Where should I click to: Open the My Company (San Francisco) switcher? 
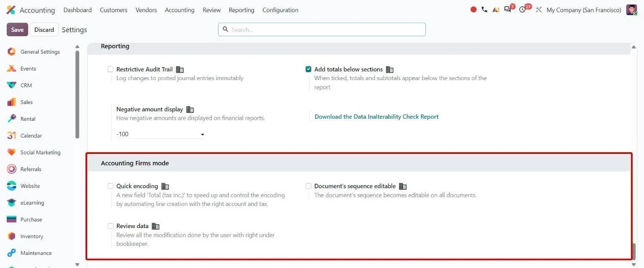tap(584, 10)
